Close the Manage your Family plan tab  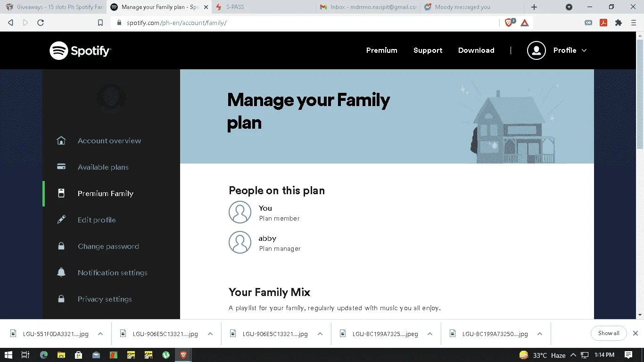coord(206,7)
